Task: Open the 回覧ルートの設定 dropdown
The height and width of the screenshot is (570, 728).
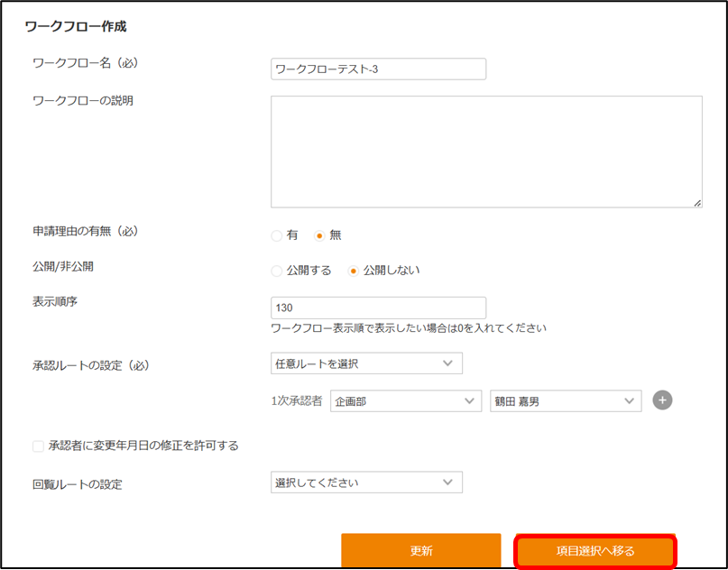Action: (x=366, y=483)
